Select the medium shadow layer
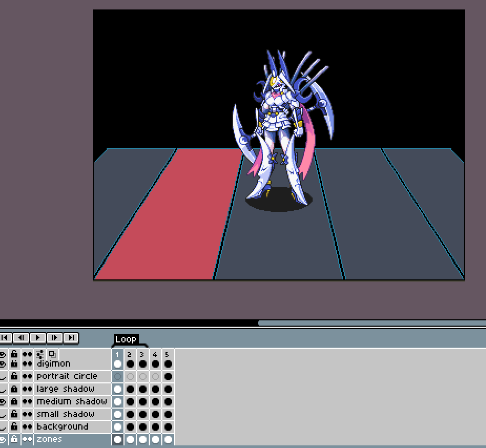The width and height of the screenshot is (486, 448). pyautogui.click(x=72, y=402)
